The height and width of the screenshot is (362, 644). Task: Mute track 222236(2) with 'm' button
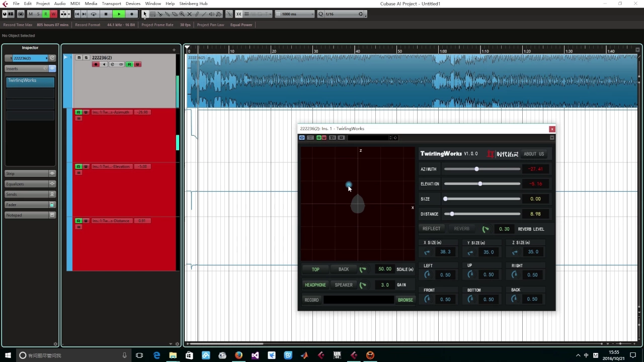point(79,58)
